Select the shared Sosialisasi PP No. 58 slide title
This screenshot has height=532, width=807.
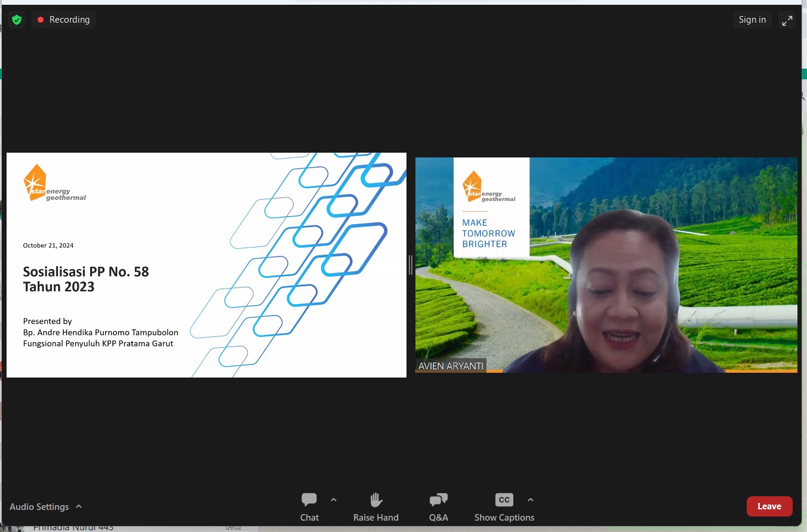coord(86,279)
